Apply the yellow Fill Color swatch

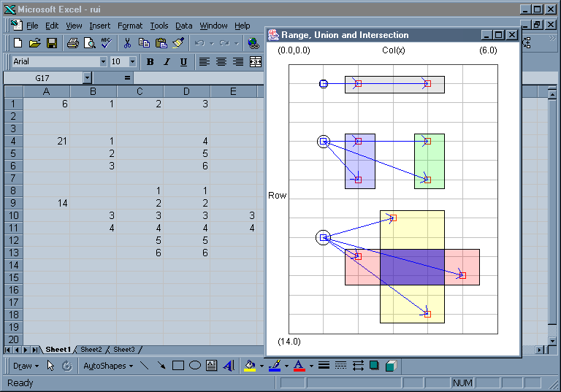click(x=250, y=366)
